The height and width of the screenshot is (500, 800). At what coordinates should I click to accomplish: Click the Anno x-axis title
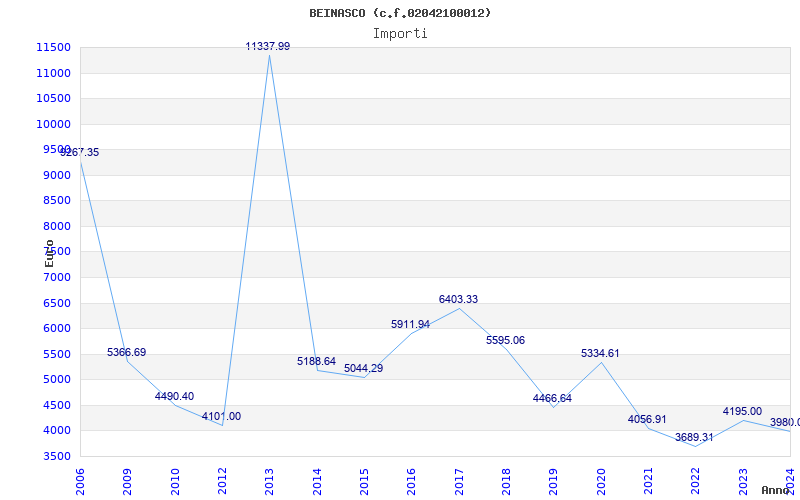[776, 490]
